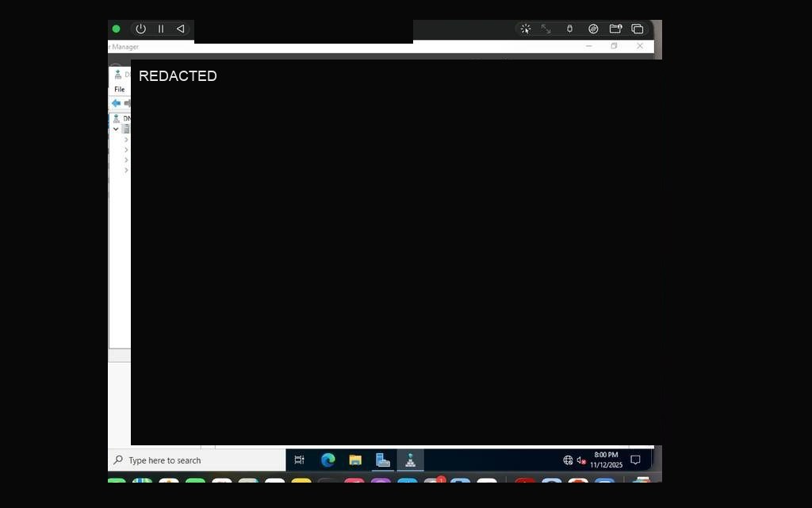This screenshot has width=812, height=508.
Task: Click the green status indicator dot
Action: click(x=116, y=29)
